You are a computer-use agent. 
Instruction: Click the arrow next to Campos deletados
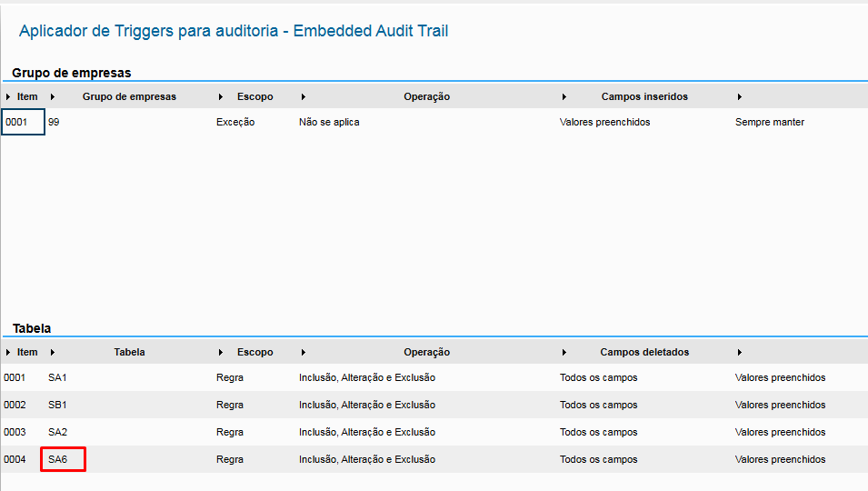564,352
